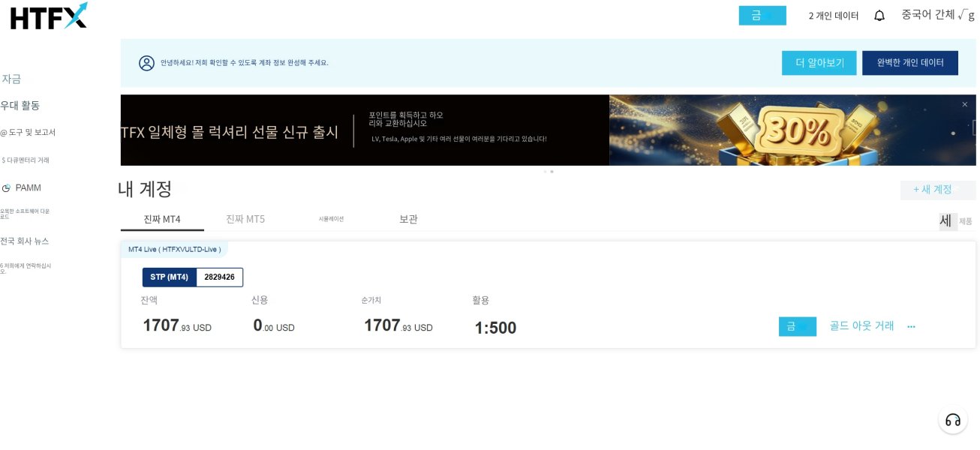
Task: Click the blue deposit button in header
Action: pyautogui.click(x=762, y=16)
